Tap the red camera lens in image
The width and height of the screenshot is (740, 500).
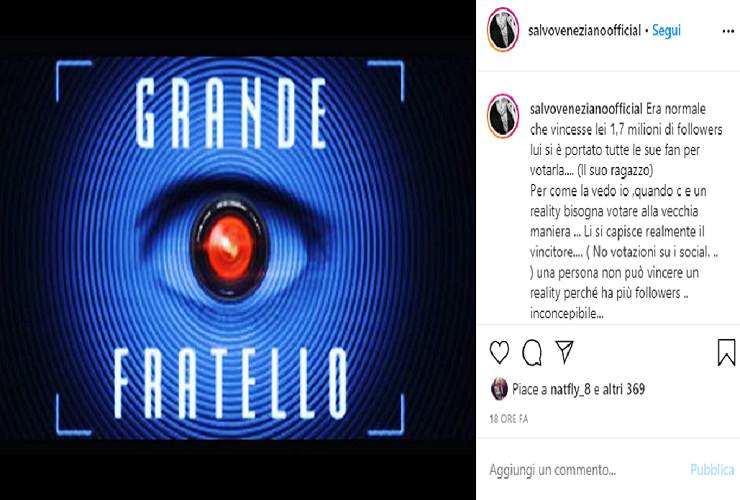229,247
